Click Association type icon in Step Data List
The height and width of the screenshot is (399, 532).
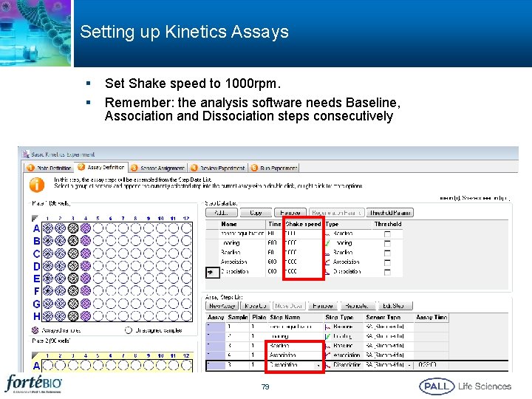(x=328, y=262)
